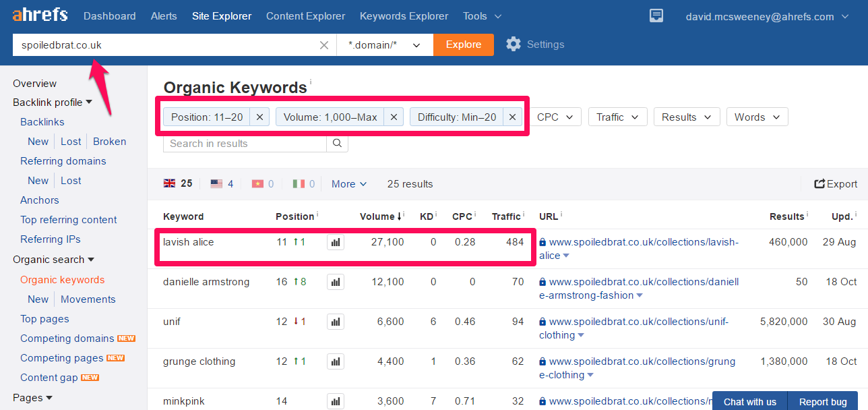Remove the Difficulty Min–20 filter
The height and width of the screenshot is (410, 868).
(512, 117)
